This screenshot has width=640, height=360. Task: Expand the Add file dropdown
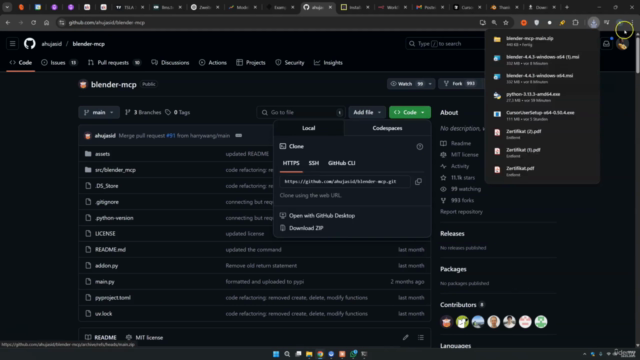(x=367, y=112)
